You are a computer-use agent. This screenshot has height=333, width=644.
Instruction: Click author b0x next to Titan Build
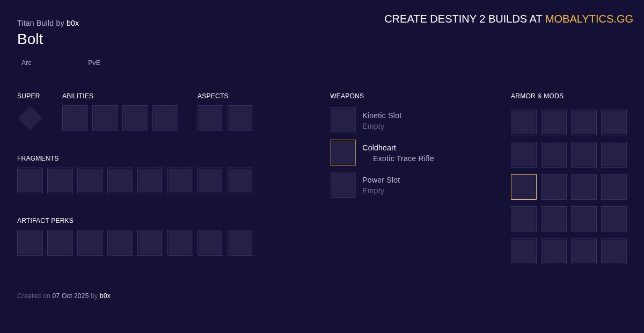pyautogui.click(x=72, y=23)
